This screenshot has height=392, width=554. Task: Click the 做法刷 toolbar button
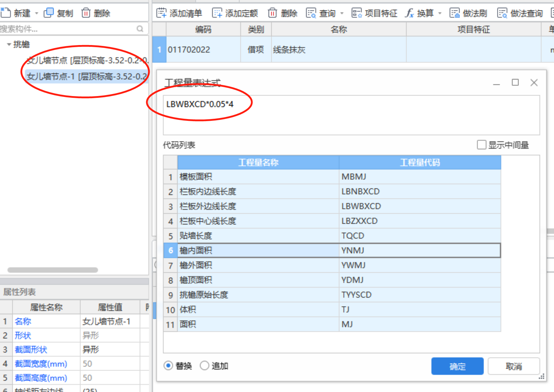(x=468, y=13)
